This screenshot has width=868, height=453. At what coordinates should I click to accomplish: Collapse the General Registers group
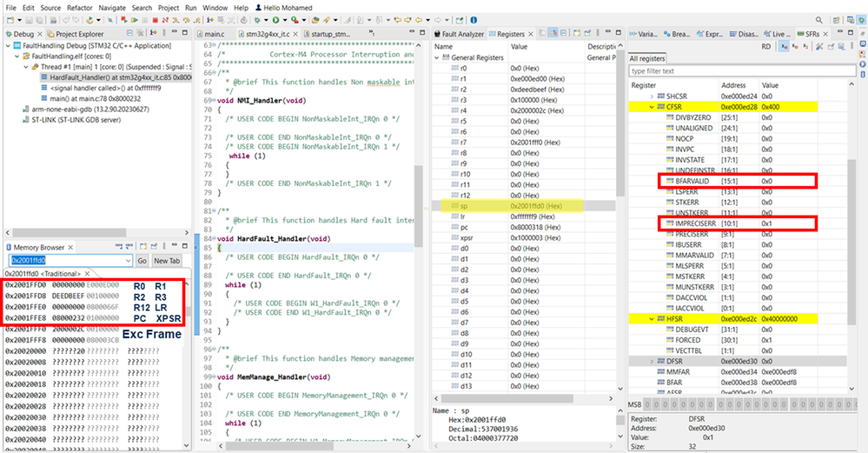click(x=437, y=57)
